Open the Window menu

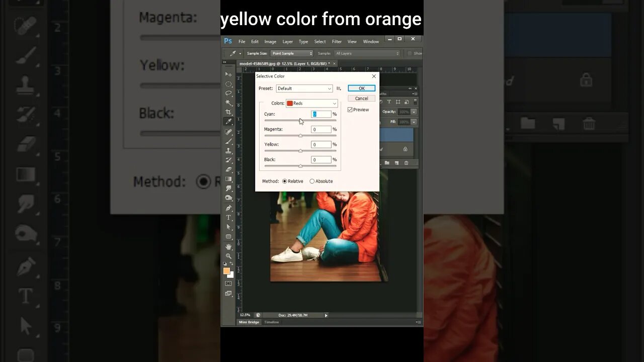pos(371,42)
